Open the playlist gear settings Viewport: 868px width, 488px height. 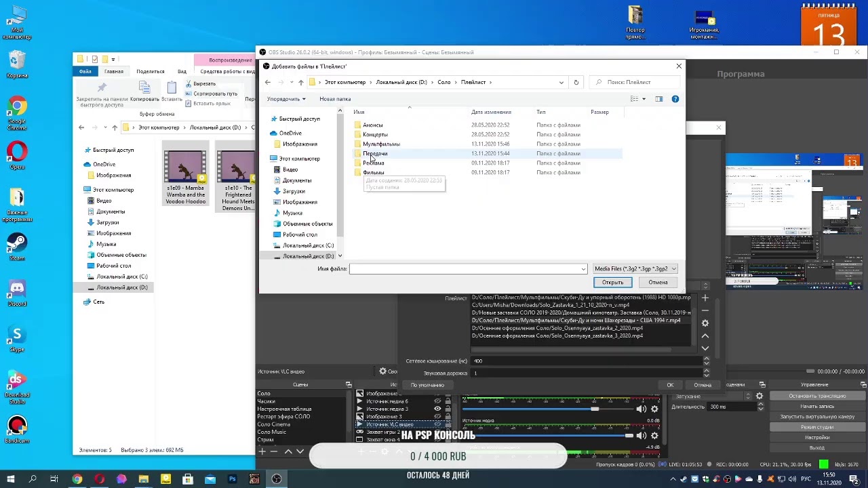[705, 323]
